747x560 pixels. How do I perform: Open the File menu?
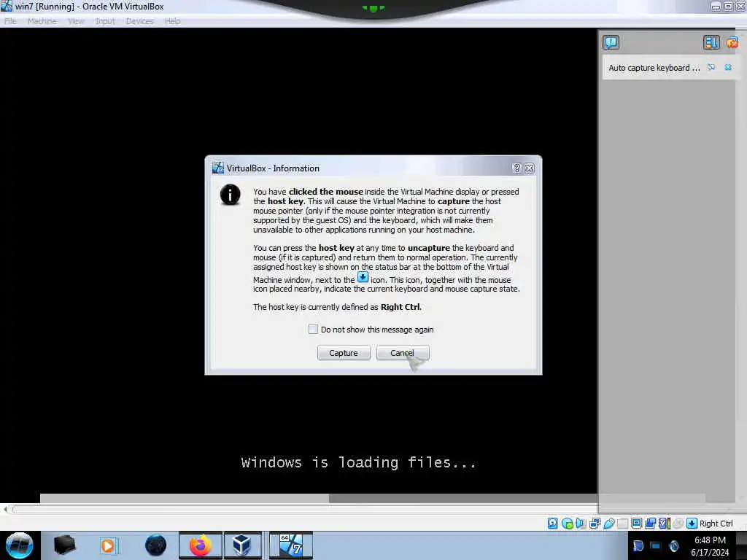coord(10,21)
